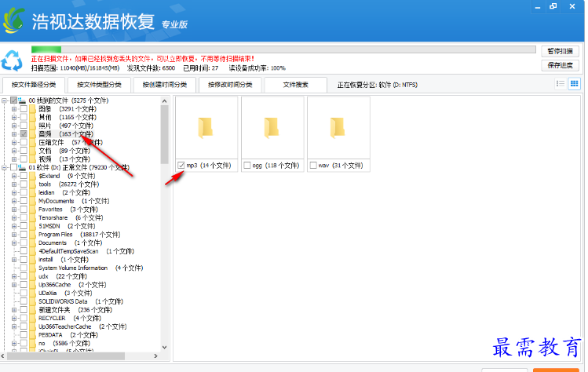588x372 pixels.
Task: Expand the tools (26272 个文件) node
Action: pos(14,184)
